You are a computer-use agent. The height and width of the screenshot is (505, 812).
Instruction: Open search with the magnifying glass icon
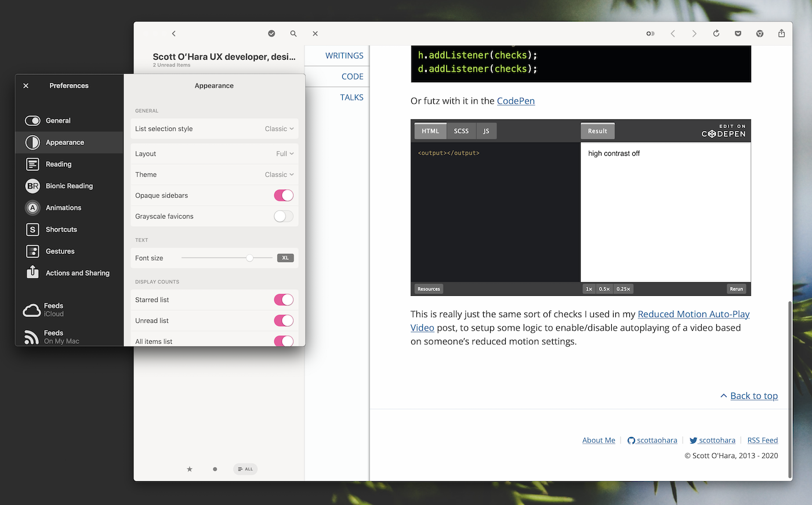point(293,34)
